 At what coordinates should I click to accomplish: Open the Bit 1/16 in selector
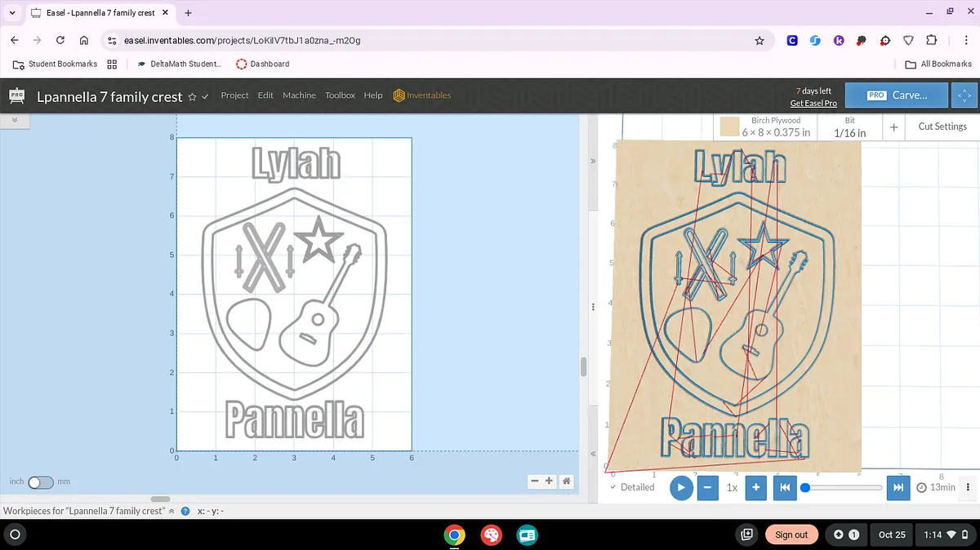coord(850,126)
